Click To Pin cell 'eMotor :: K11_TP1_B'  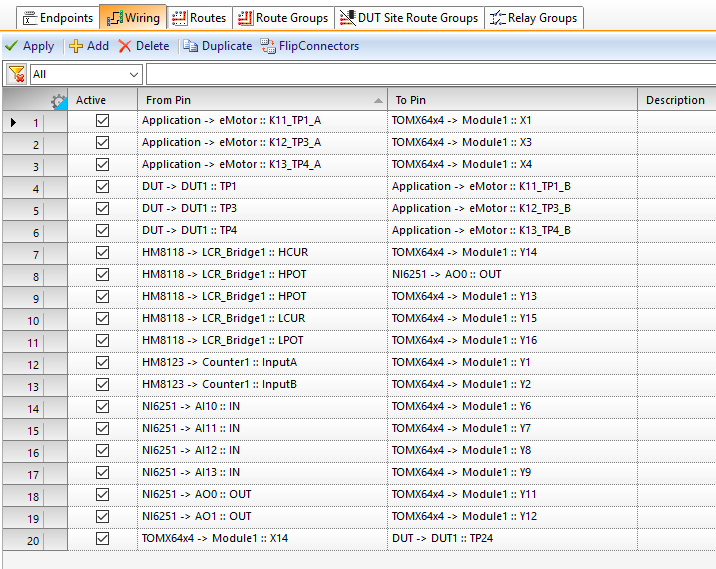coord(512,186)
